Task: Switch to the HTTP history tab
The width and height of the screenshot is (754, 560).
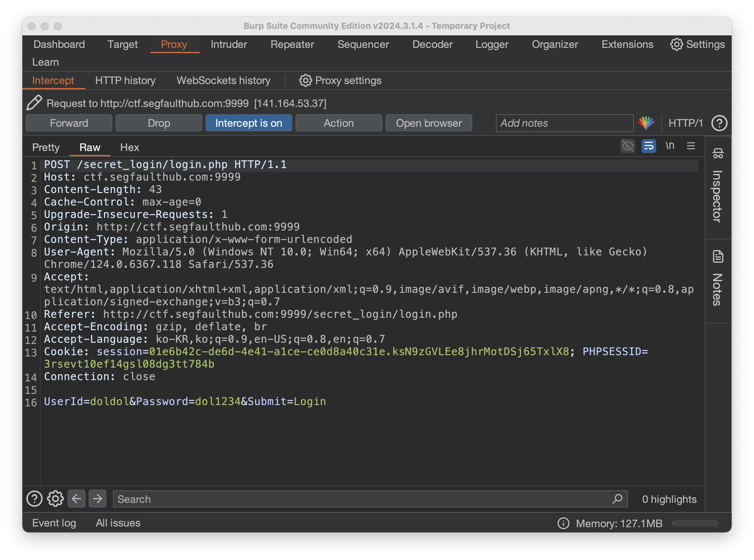Action: click(x=125, y=81)
